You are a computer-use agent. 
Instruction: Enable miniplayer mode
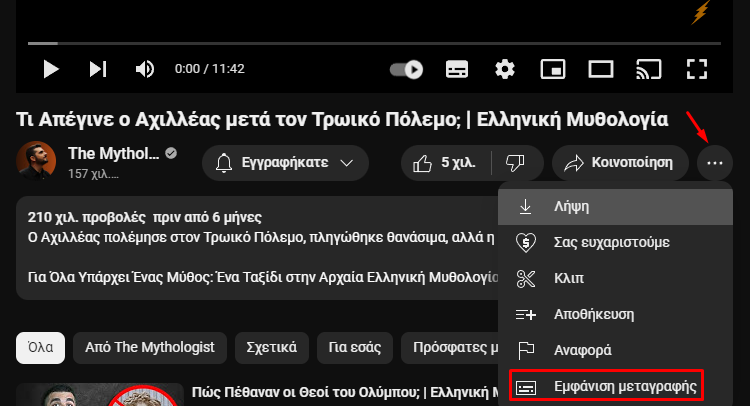click(553, 69)
